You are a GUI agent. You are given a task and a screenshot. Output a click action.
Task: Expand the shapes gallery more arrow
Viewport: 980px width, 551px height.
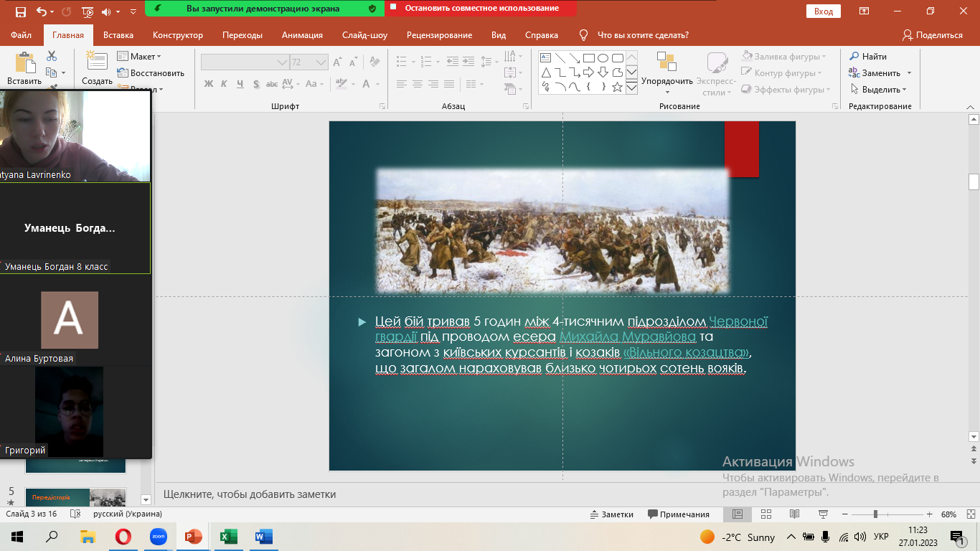[631, 88]
